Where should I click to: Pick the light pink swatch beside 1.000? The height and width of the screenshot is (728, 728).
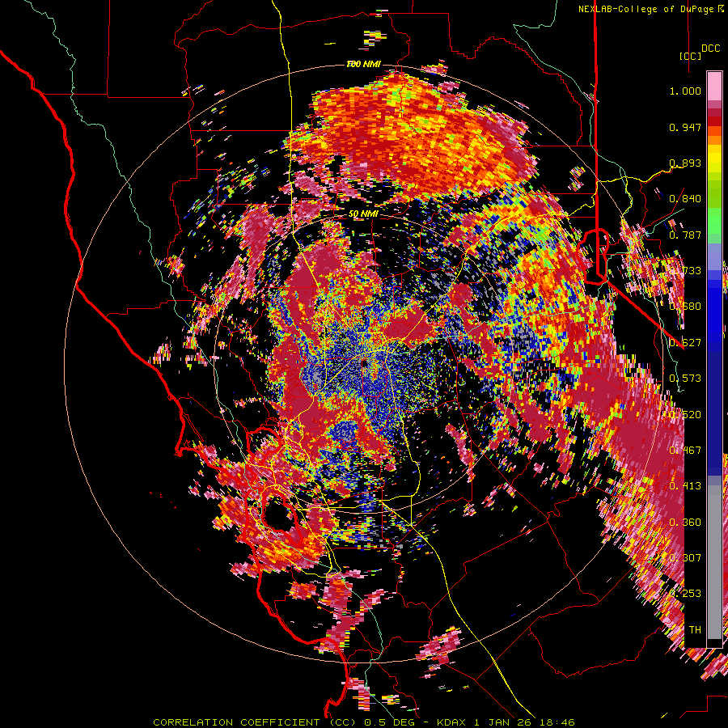[x=714, y=88]
